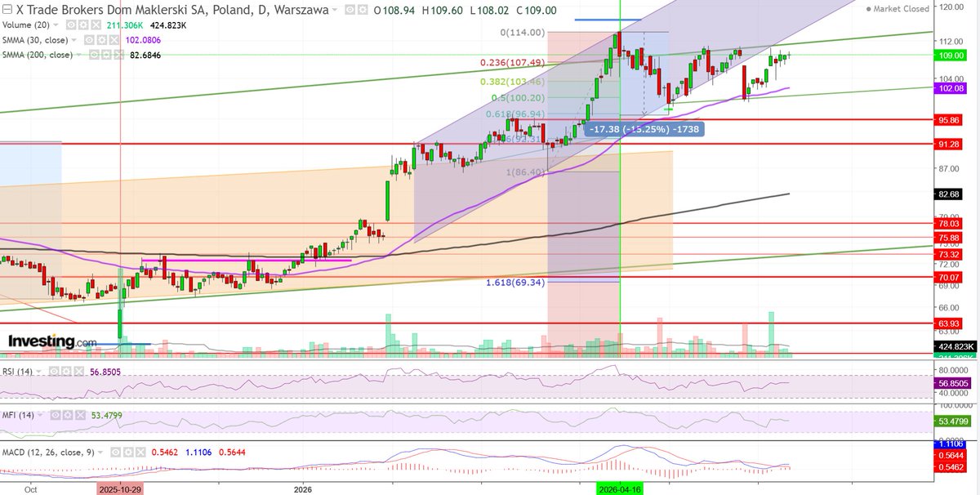Open settings gear for SMMA (30, close)
The image size is (980, 495).
[x=103, y=39]
